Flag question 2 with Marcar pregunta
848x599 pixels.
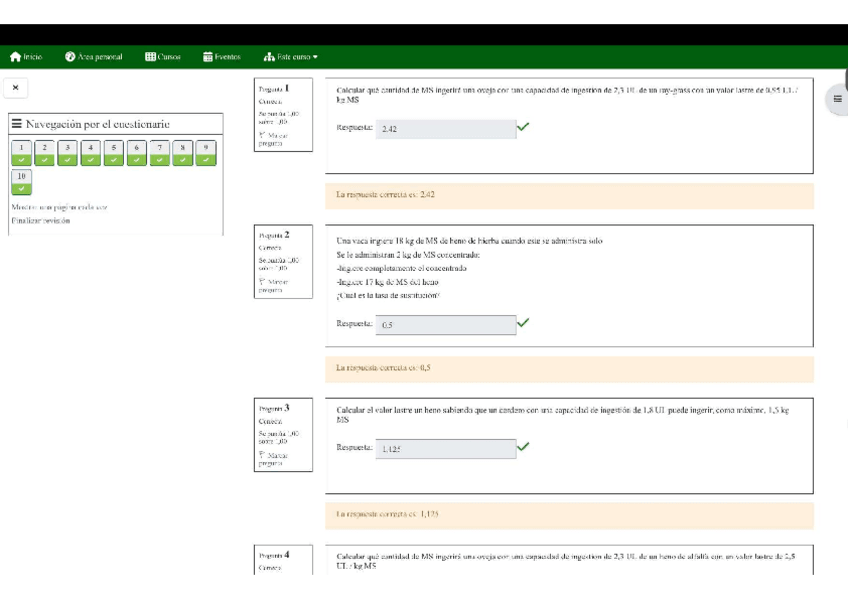coord(273,286)
